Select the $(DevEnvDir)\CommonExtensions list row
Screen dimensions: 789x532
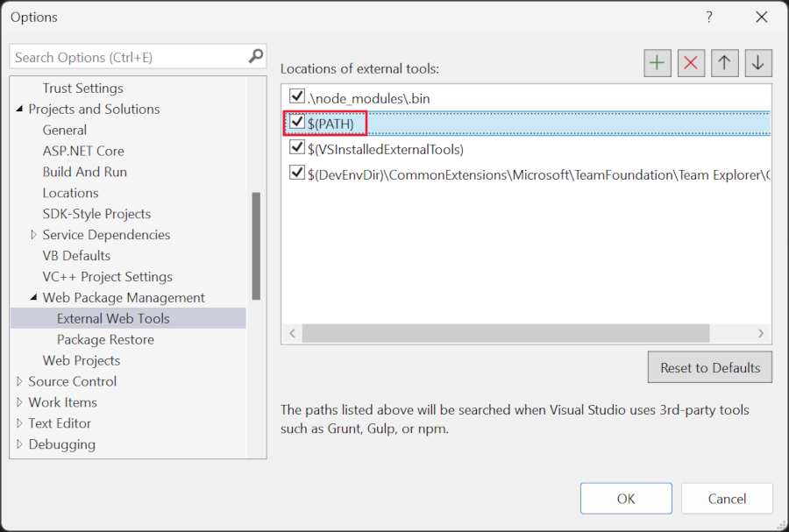526,175
